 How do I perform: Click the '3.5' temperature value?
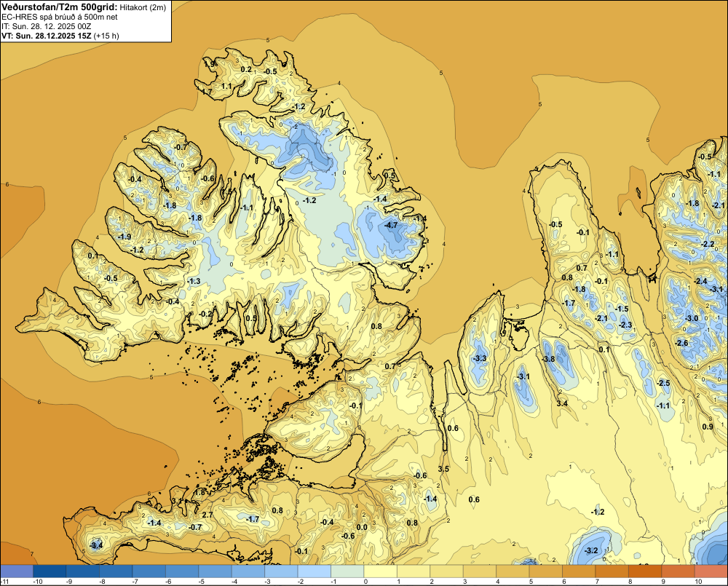tap(444, 469)
